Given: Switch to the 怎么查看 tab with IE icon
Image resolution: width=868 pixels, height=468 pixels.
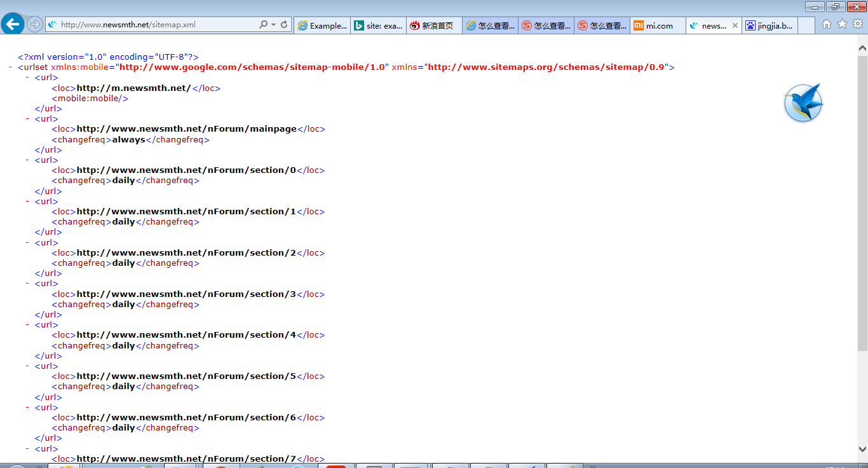Looking at the screenshot, I should (490, 25).
